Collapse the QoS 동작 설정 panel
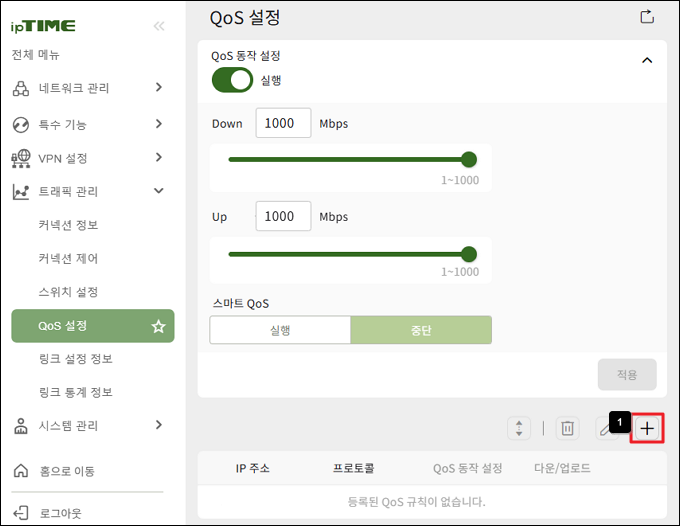 647,60
